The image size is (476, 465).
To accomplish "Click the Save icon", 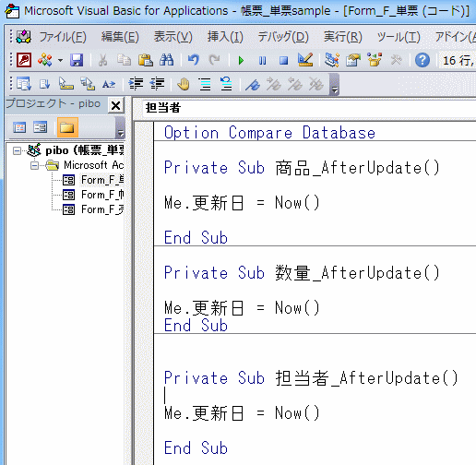I will point(77,60).
